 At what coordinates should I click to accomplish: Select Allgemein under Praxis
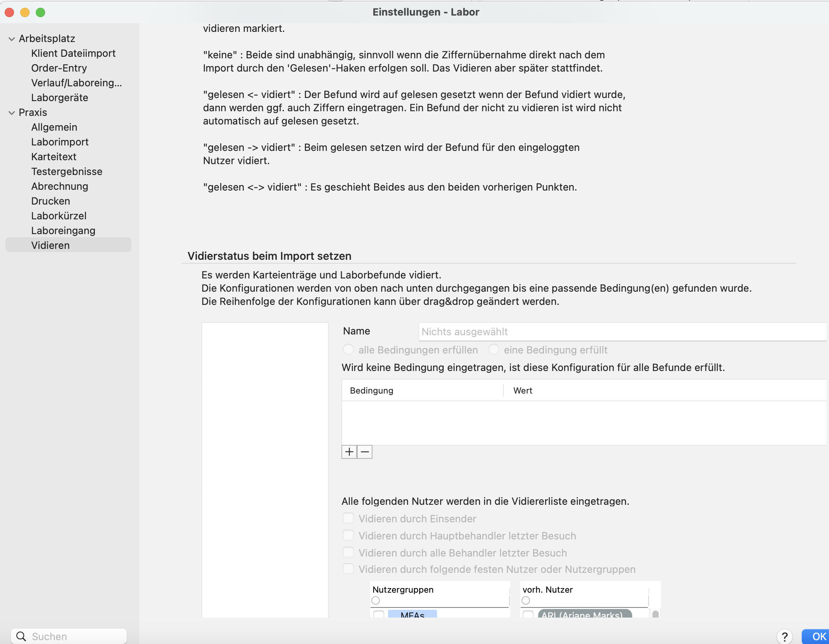(54, 127)
